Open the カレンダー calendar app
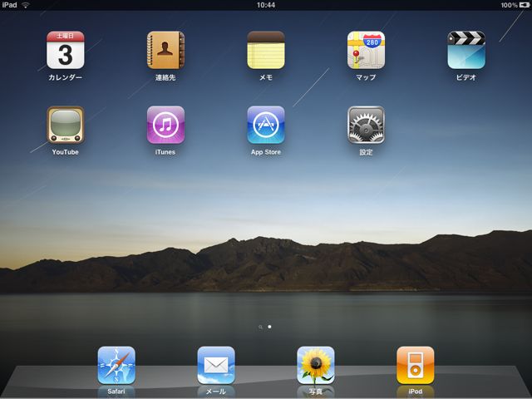Image resolution: width=532 pixels, height=399 pixels. click(x=65, y=50)
